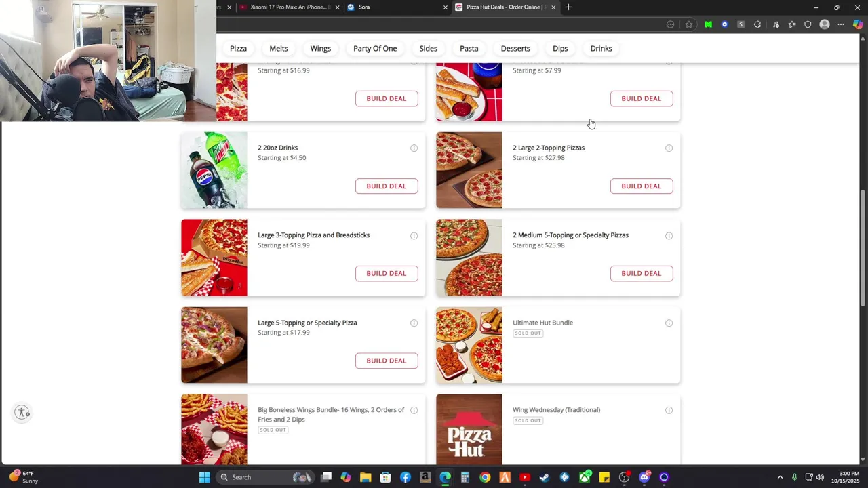Viewport: 868px width, 488px height.
Task: Build deal for Large 5-Topping or Specialty Pizza
Action: (387, 361)
